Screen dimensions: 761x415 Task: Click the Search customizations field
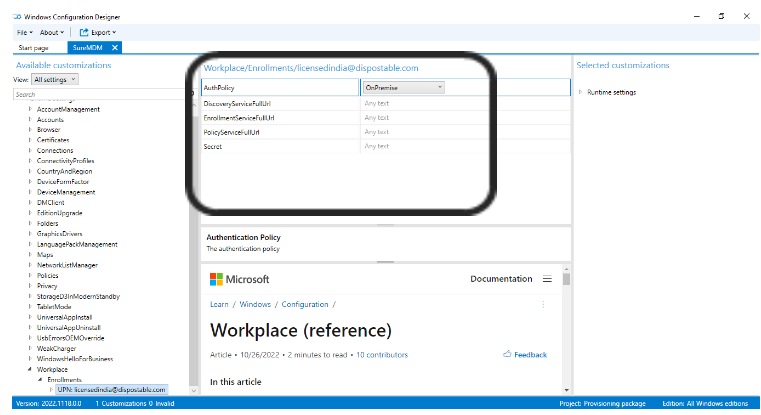pyautogui.click(x=100, y=94)
